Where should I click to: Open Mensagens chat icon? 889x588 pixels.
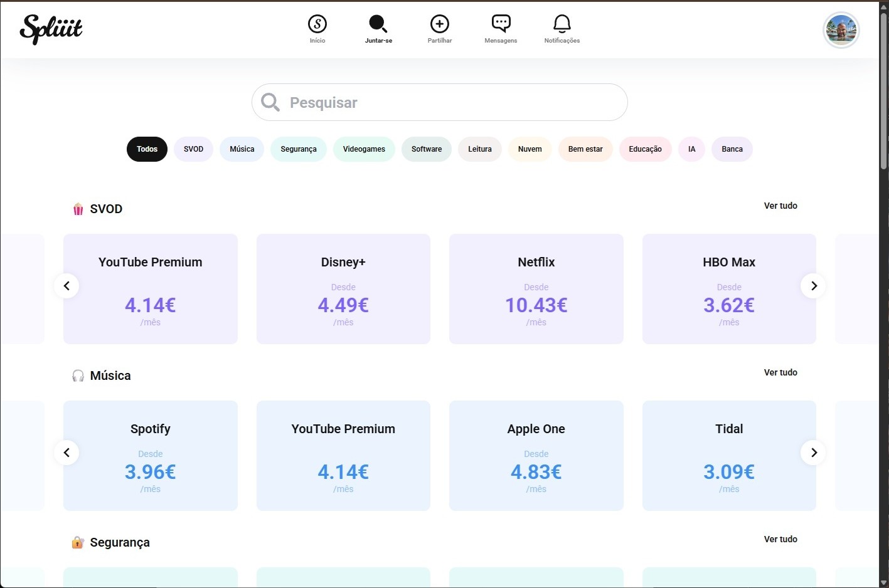pos(501,24)
